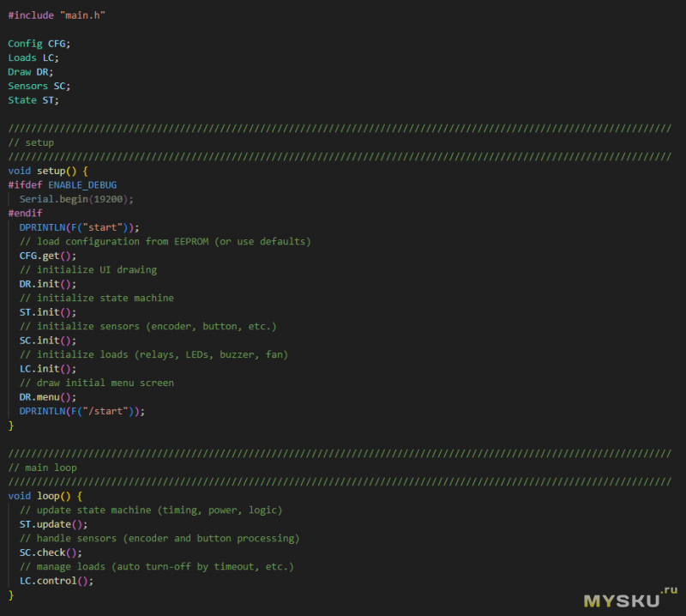Click the void setup() function header
This screenshot has width=686, height=616.
pos(45,171)
